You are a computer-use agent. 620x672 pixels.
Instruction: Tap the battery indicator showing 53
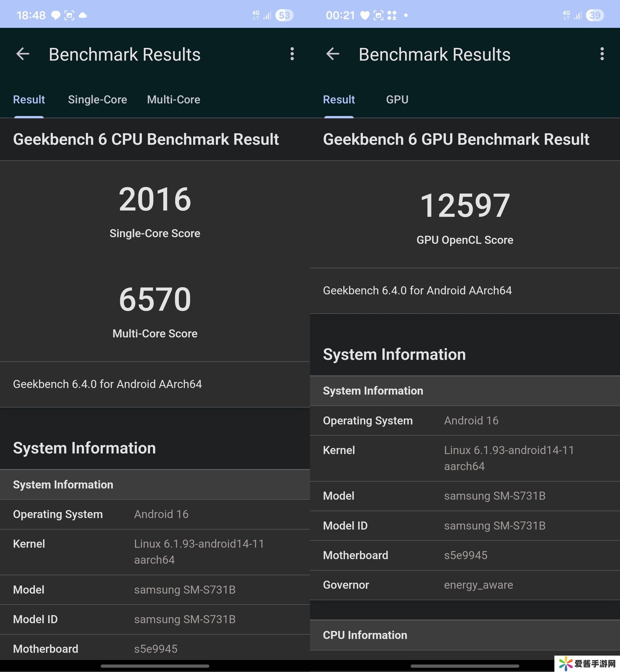point(284,15)
